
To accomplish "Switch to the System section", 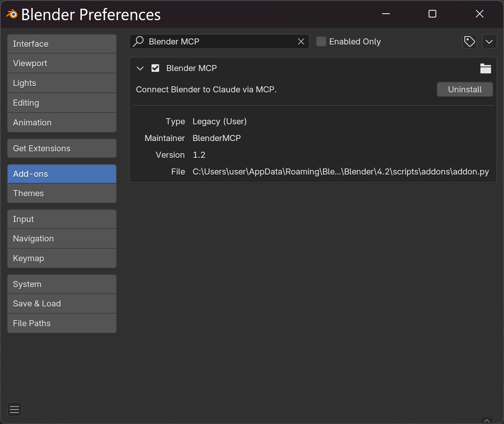I will [62, 284].
